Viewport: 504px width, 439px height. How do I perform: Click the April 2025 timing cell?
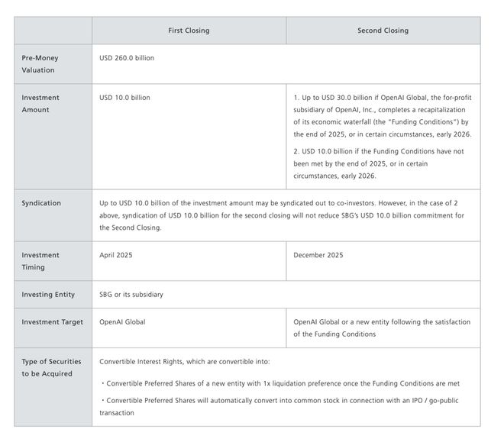116,255
